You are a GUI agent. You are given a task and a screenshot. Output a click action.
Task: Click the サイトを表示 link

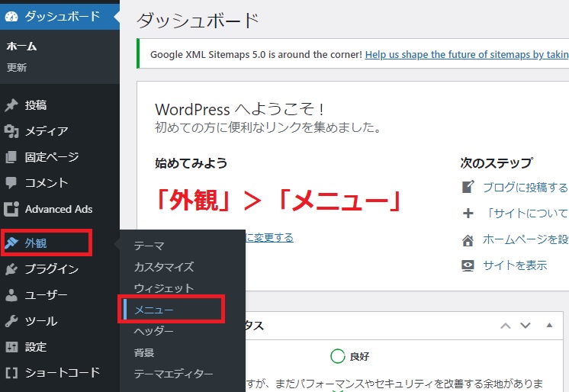[515, 265]
